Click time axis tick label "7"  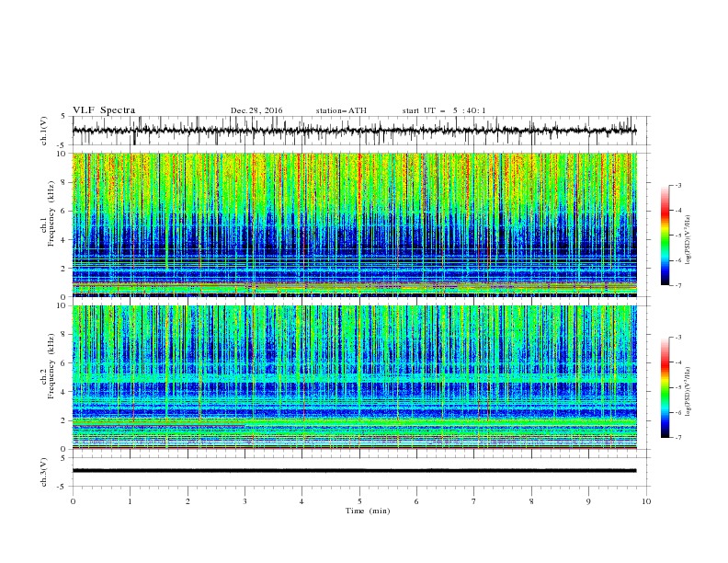(x=474, y=501)
